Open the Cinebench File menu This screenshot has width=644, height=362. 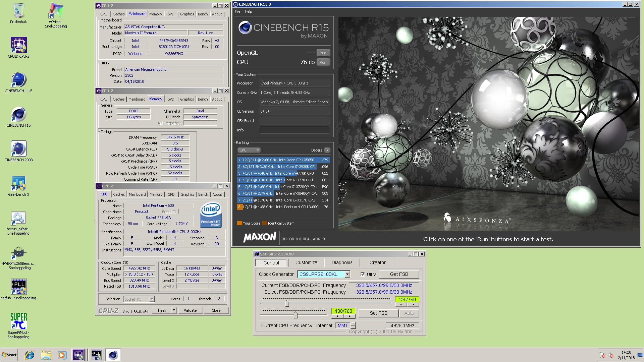click(x=237, y=11)
